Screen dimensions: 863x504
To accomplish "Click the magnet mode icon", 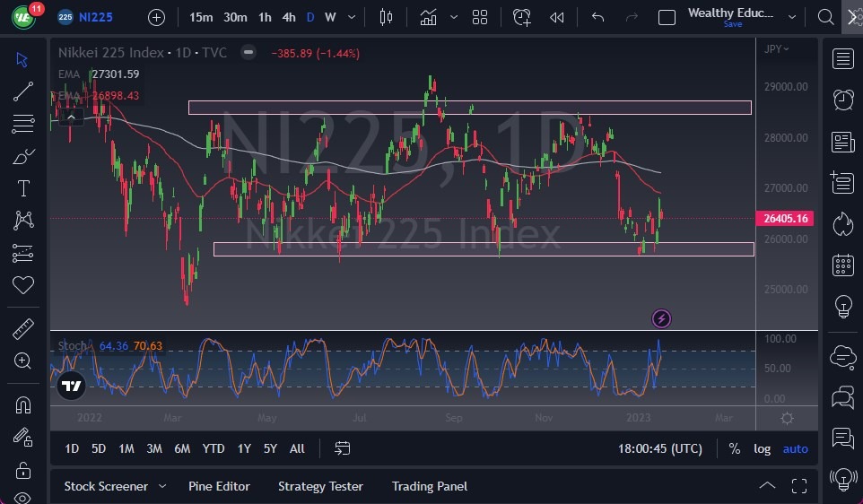I will pos(23,405).
